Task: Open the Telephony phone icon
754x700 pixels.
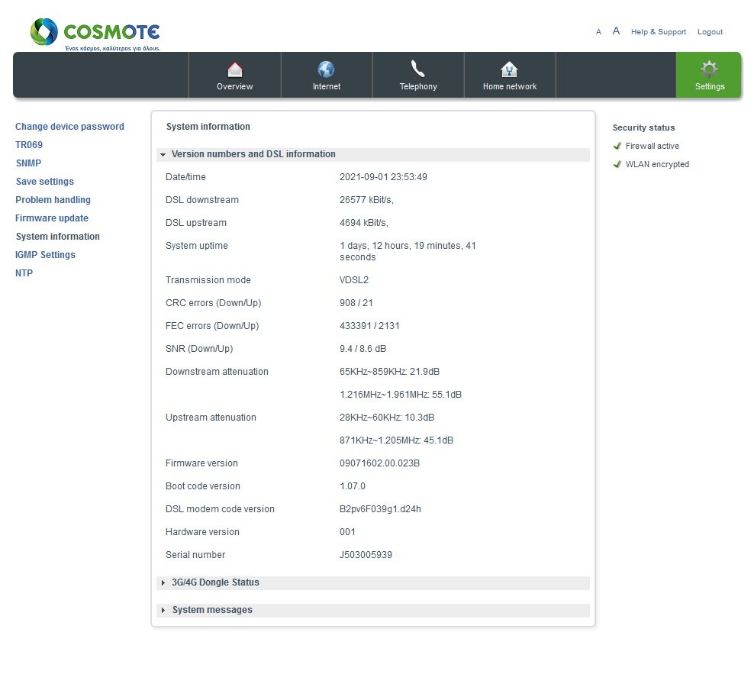Action: coord(418,69)
